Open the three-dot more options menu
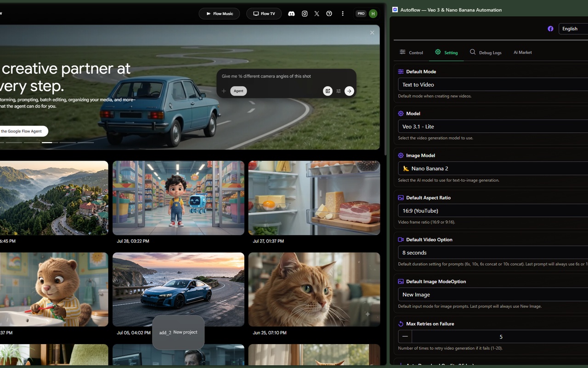Image resolution: width=588 pixels, height=368 pixels. point(343,14)
